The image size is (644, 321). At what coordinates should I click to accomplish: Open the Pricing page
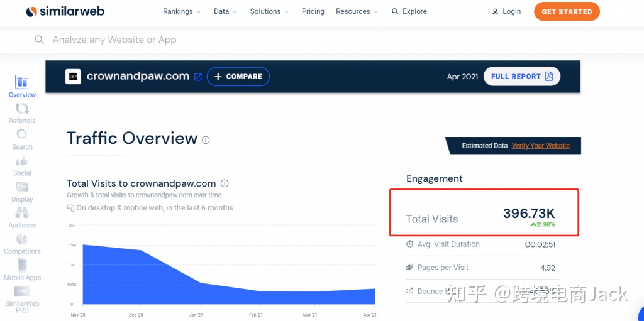tap(313, 11)
